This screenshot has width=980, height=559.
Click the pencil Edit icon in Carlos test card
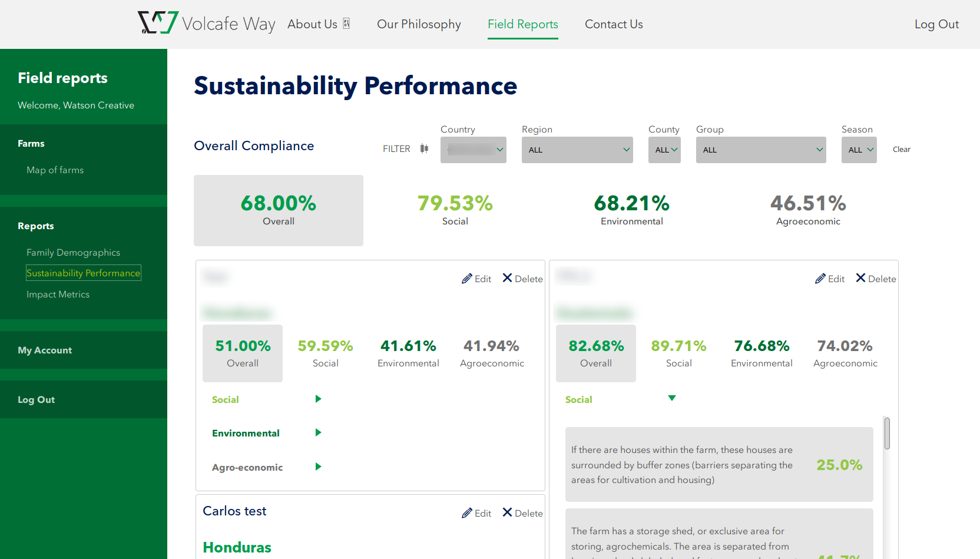467,513
